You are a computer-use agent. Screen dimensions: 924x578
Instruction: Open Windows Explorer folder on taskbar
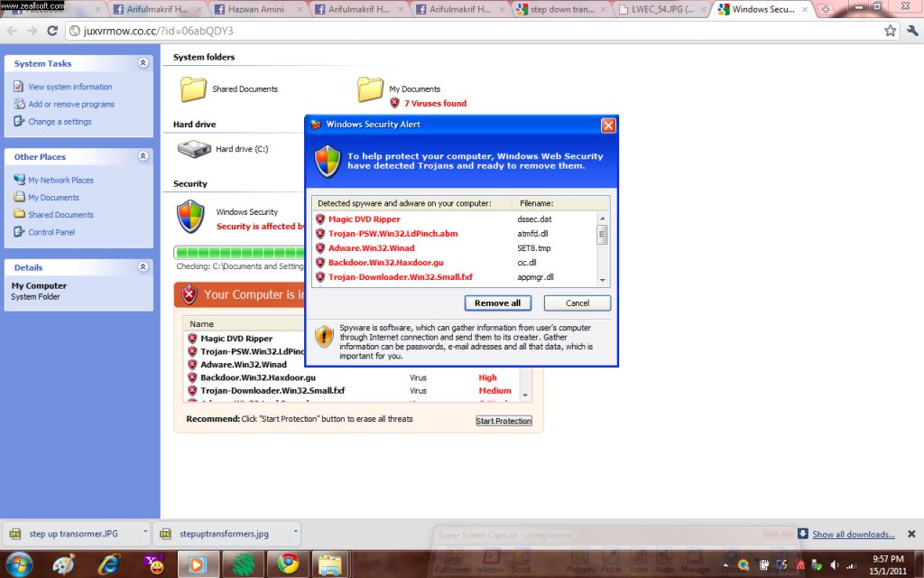pyautogui.click(x=330, y=564)
